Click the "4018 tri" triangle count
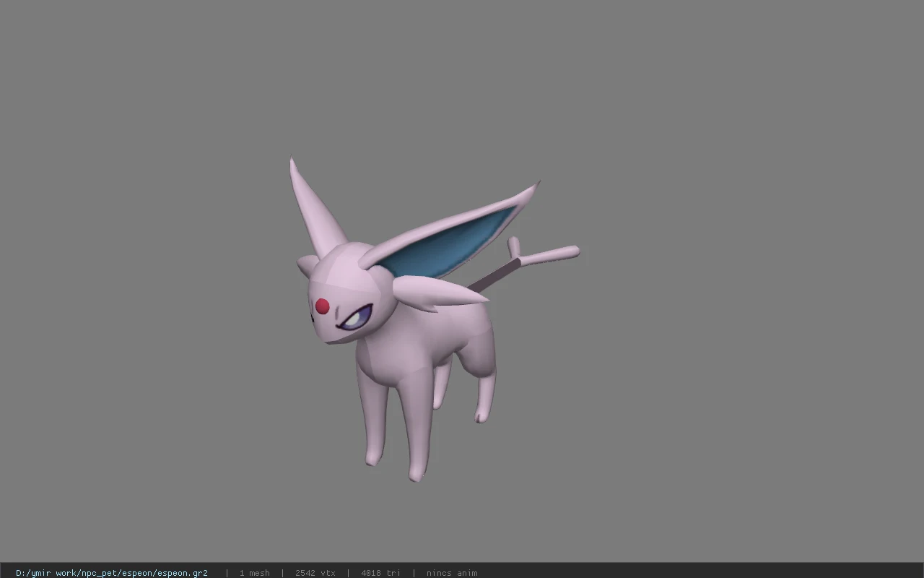The width and height of the screenshot is (924, 578). tap(380, 573)
